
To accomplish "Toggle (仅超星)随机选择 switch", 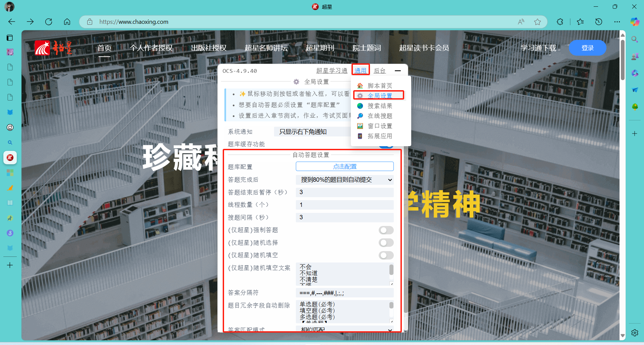I will coord(386,243).
